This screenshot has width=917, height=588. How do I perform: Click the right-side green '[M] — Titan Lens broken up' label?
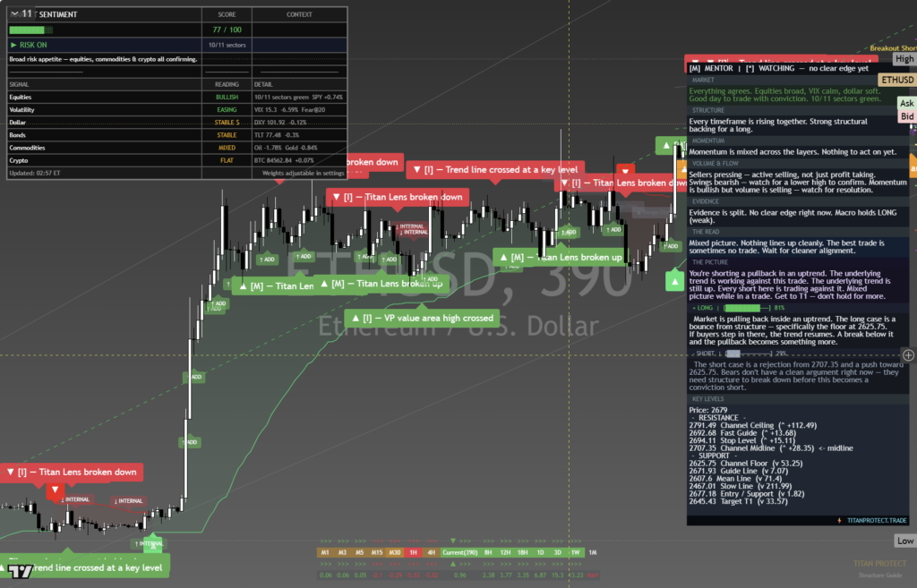click(561, 257)
